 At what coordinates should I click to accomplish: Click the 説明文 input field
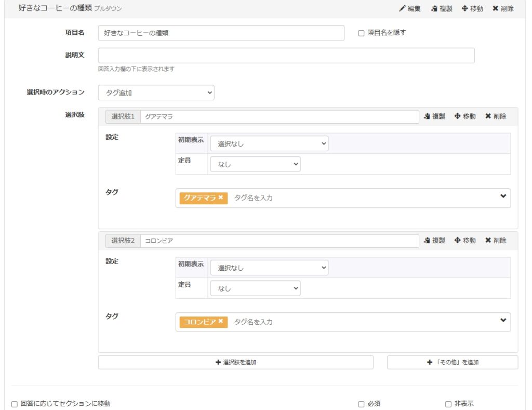pyautogui.click(x=286, y=56)
